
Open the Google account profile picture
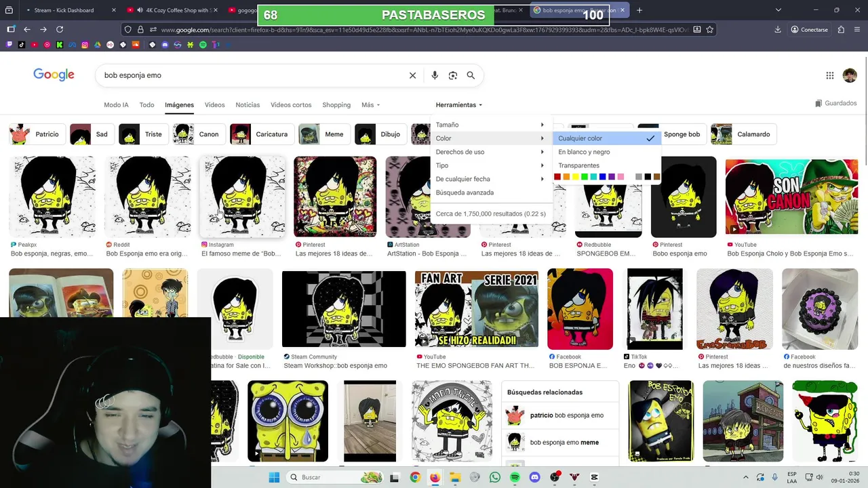pyautogui.click(x=850, y=75)
